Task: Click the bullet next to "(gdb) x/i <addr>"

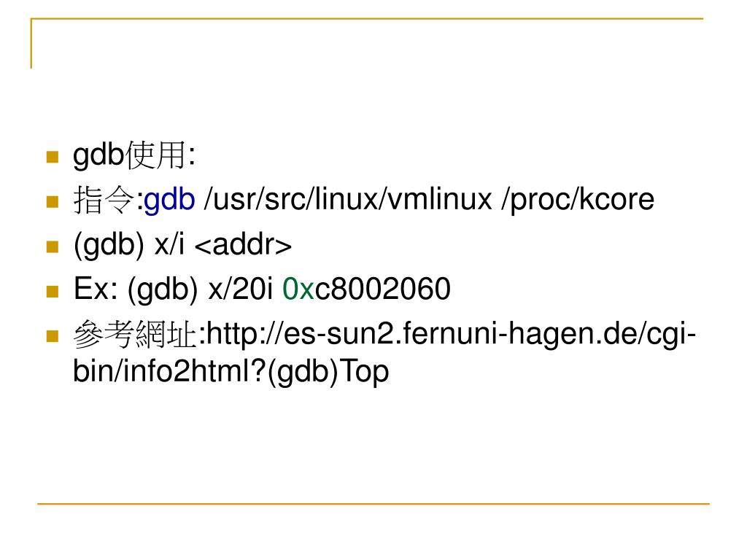Action: tap(53, 246)
